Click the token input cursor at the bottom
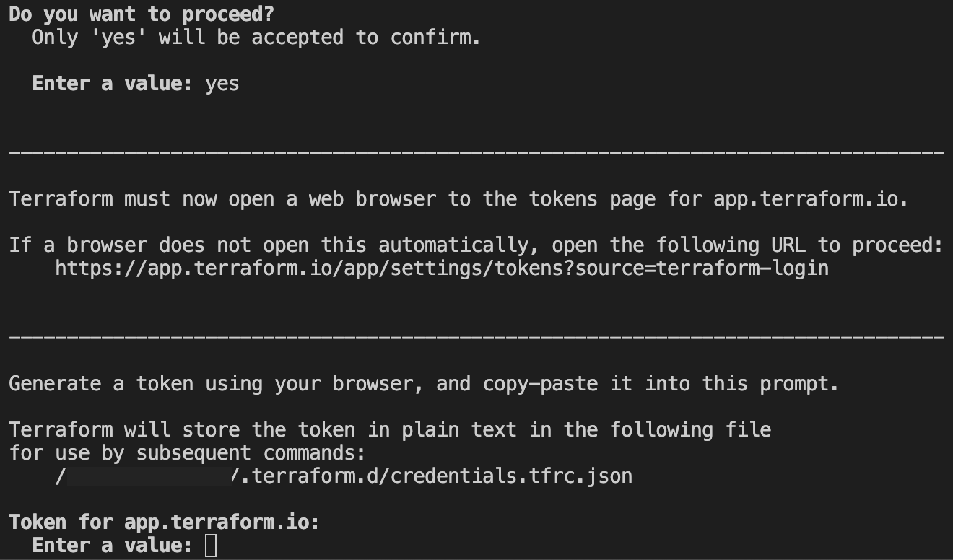The height and width of the screenshot is (560, 953). pyautogui.click(x=211, y=546)
